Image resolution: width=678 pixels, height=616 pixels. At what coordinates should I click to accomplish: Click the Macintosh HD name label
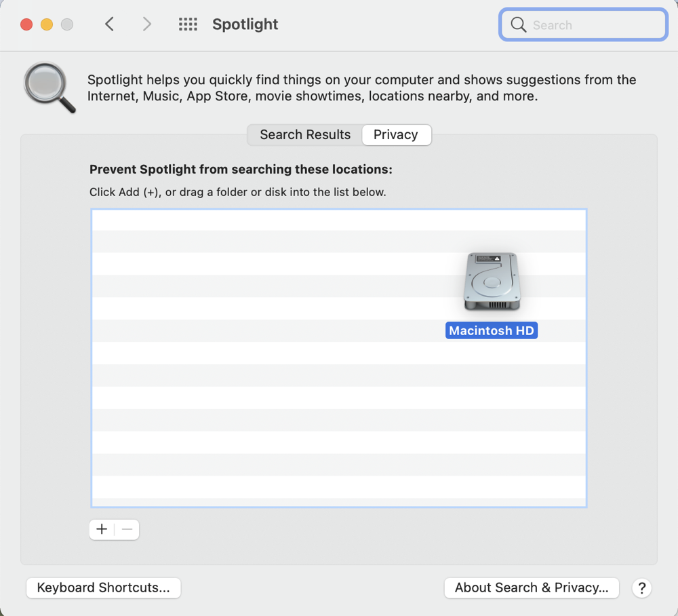(492, 331)
